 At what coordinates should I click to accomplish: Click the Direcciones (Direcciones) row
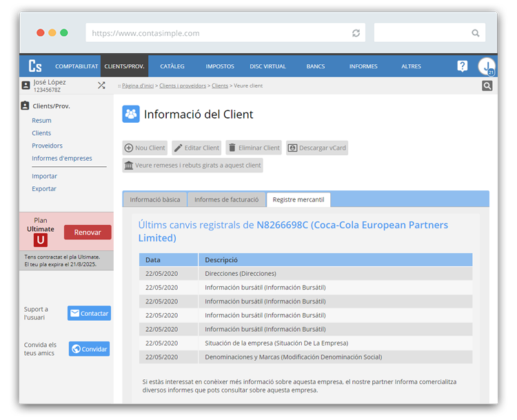(305, 274)
